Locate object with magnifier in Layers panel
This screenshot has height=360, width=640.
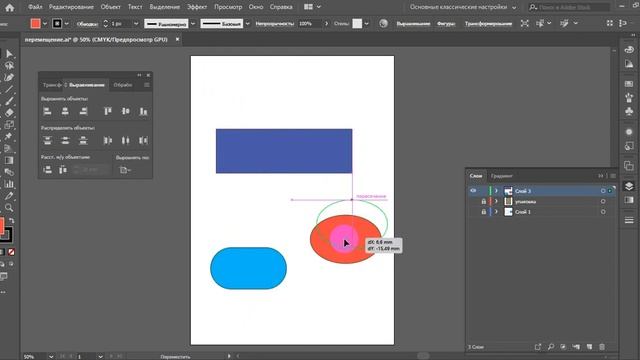tap(551, 347)
